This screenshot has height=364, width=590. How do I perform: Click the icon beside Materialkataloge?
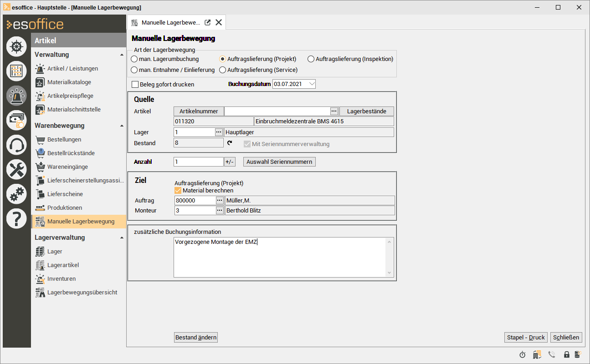click(x=40, y=82)
